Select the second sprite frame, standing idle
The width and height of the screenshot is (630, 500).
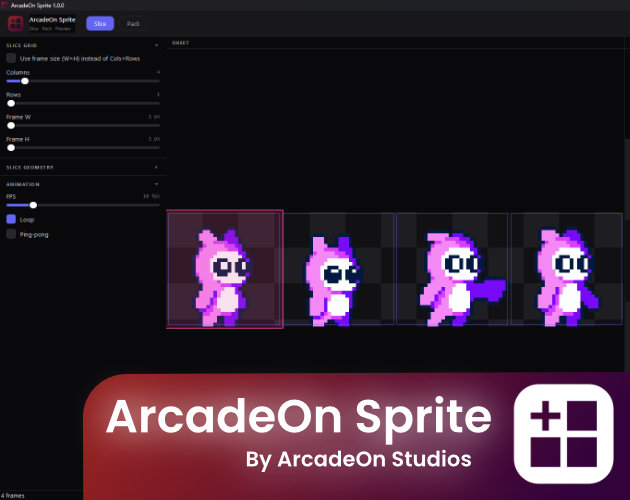click(339, 269)
